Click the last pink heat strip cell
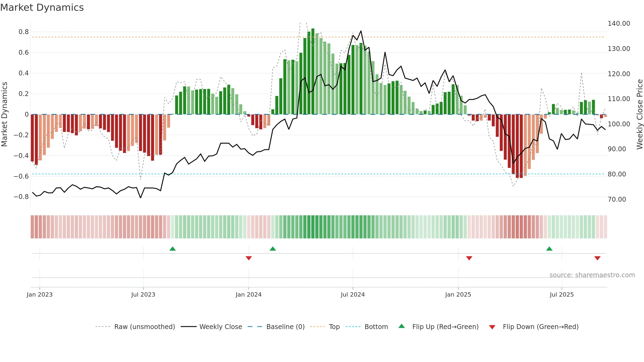This screenshot has height=362, width=644. tap(605, 227)
